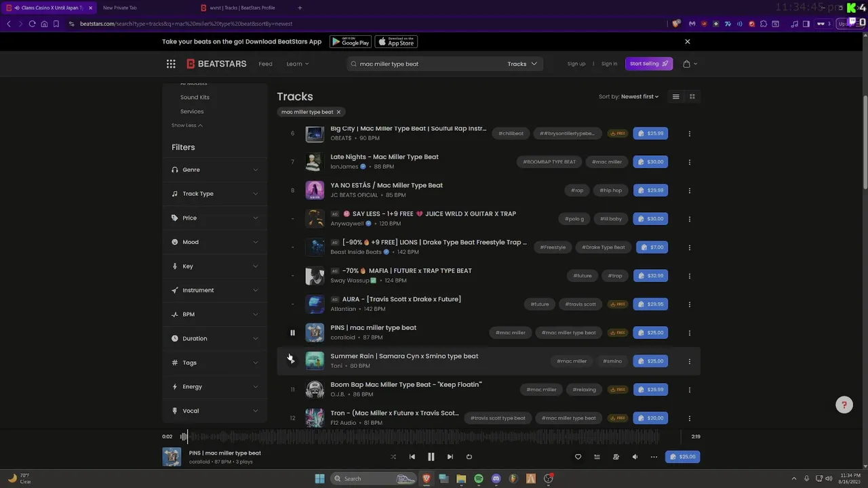The image size is (868, 488).
Task: Click FREE download badge on AURA track
Action: tap(617, 304)
